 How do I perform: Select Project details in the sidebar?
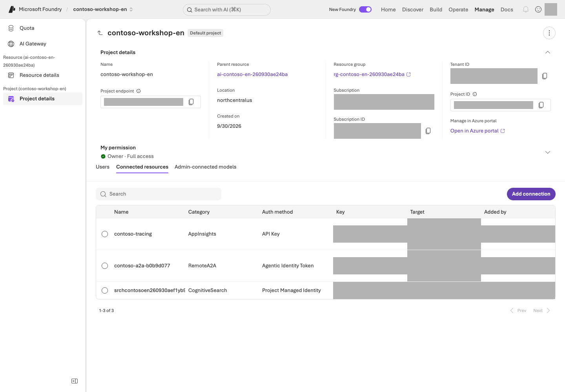coord(43,99)
